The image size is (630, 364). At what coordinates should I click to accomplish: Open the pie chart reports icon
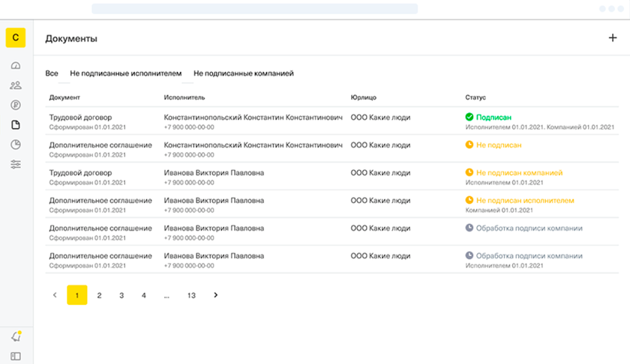click(16, 145)
